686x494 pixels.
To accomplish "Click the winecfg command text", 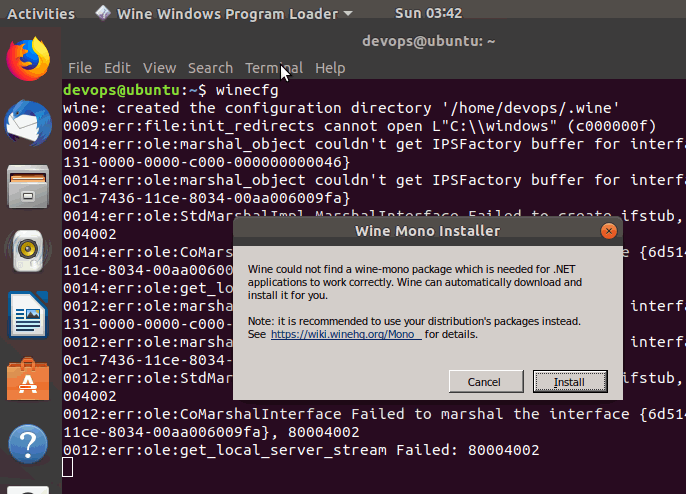I will point(247,91).
